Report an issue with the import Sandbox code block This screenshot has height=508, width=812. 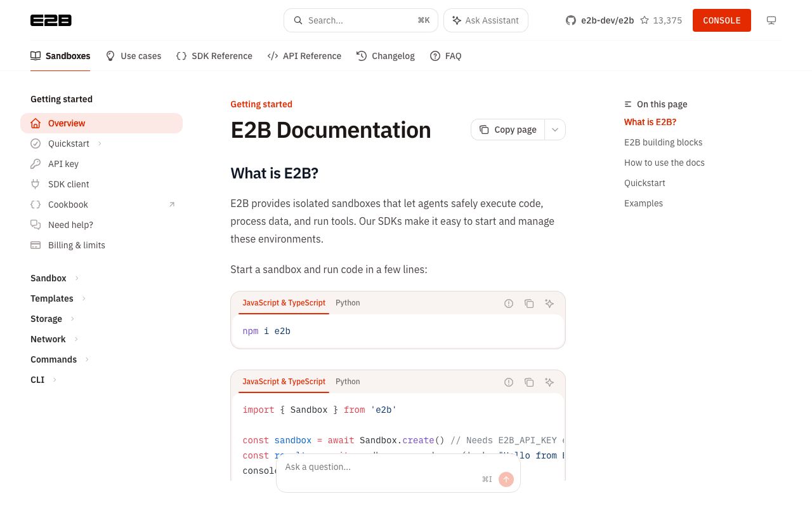click(509, 382)
